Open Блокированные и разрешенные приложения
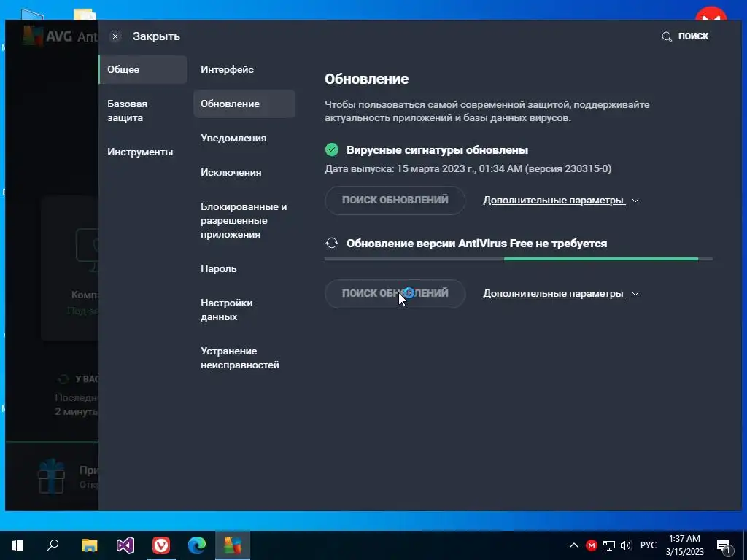Screen dimensions: 747x560 click(244, 220)
